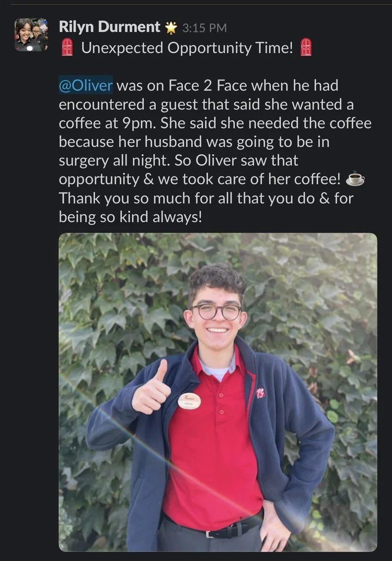Click the Rilyn Durment username

pos(109,27)
